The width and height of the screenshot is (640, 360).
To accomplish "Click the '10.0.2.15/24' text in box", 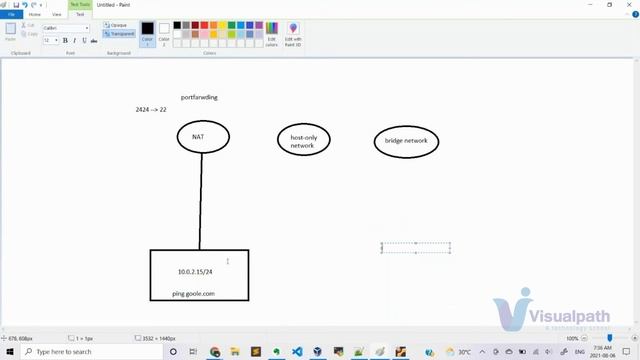I will 195,271.
